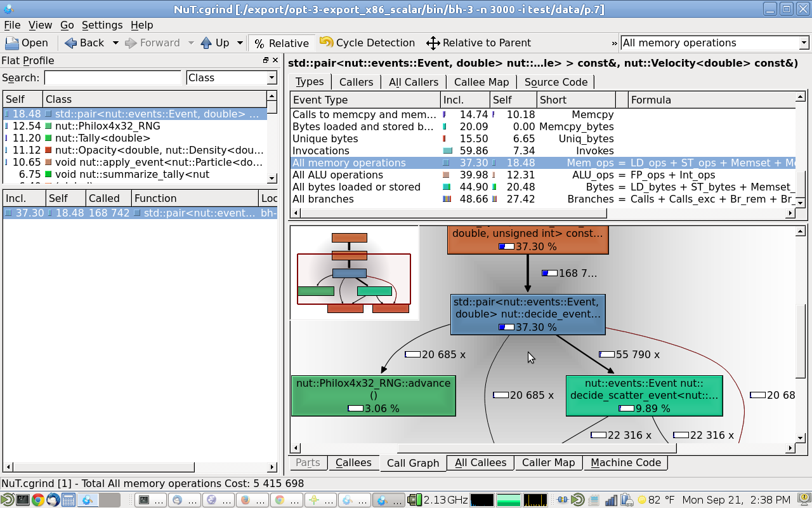812x508 pixels.
Task: Open the All memory operations event dropdown
Action: pos(714,43)
